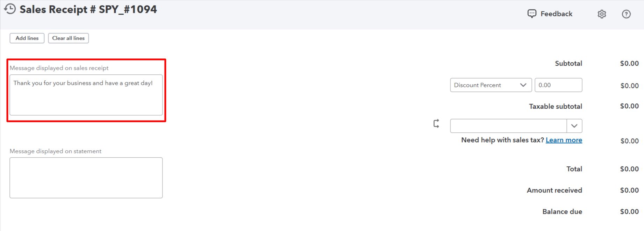Click the Feedback speech bubble icon

(x=532, y=14)
